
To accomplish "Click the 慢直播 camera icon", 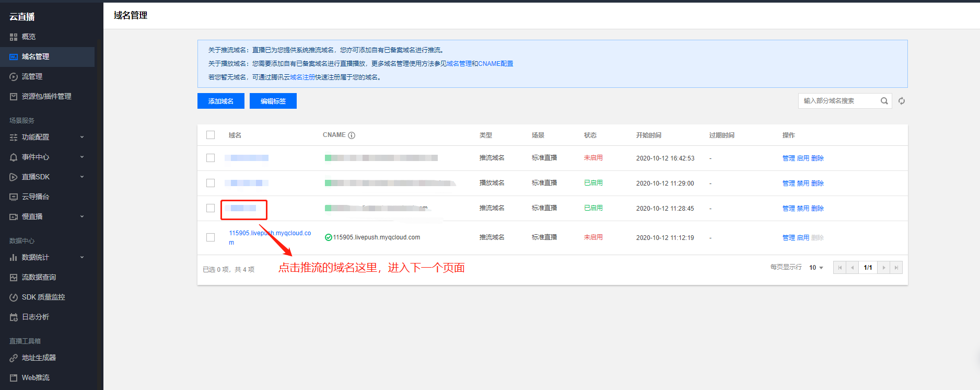I will tap(14, 216).
